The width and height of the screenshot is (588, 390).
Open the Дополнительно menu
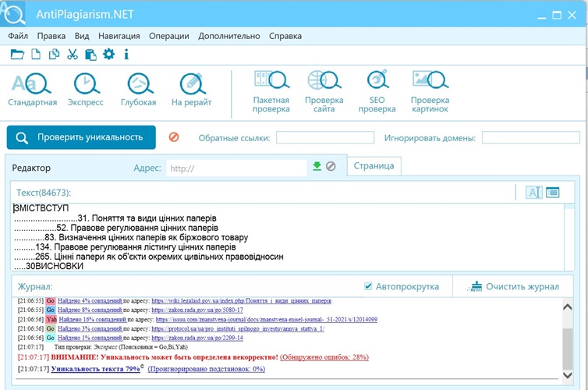pos(229,36)
